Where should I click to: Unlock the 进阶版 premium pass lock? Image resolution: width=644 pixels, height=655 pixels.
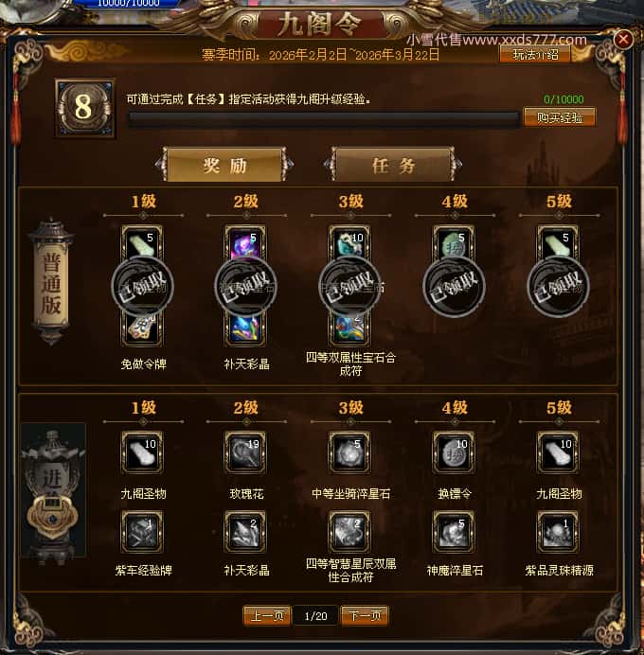[53, 517]
